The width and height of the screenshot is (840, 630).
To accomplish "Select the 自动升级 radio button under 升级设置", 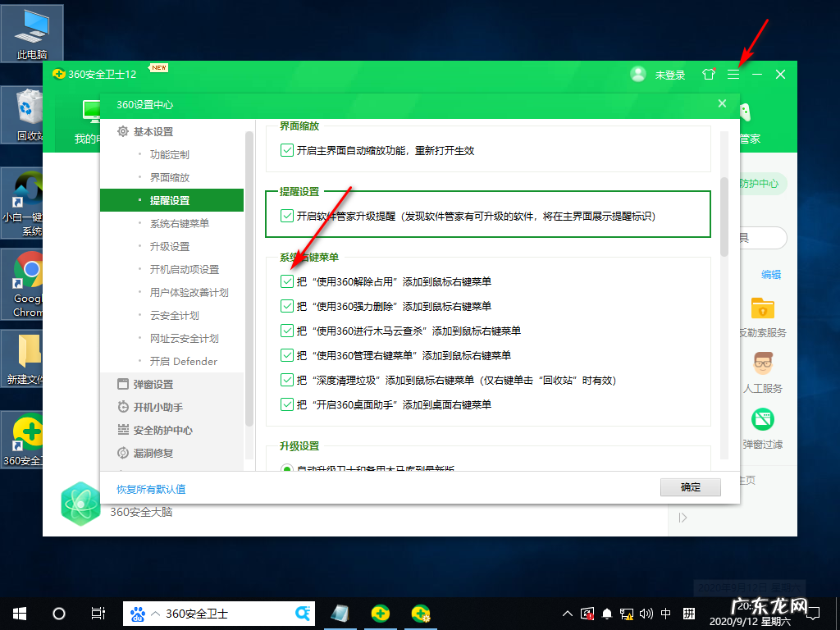I will [288, 470].
